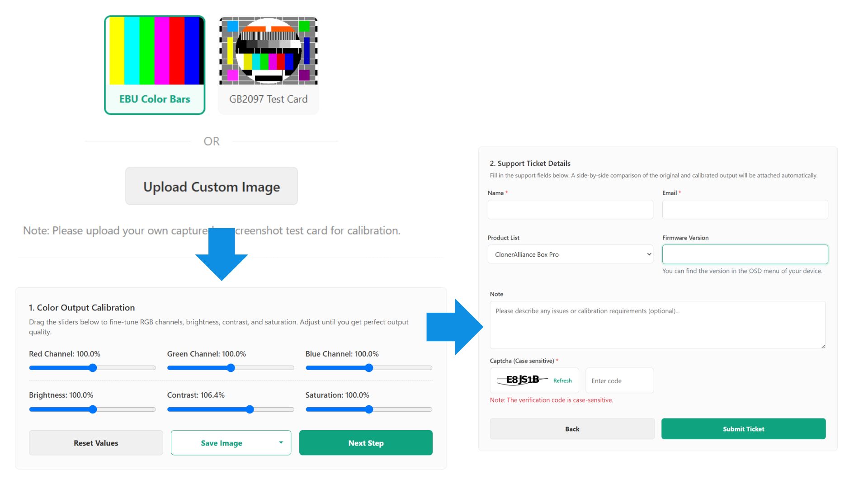Click the 'Red Channel: 100.0%' label
Image resolution: width=868 pixels, height=488 pixels.
(x=65, y=354)
